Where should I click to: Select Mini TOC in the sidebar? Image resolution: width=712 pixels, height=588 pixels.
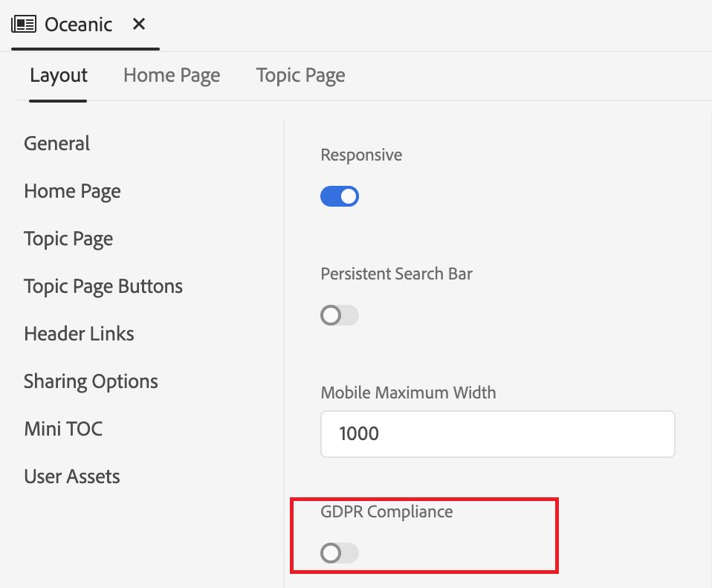(63, 429)
